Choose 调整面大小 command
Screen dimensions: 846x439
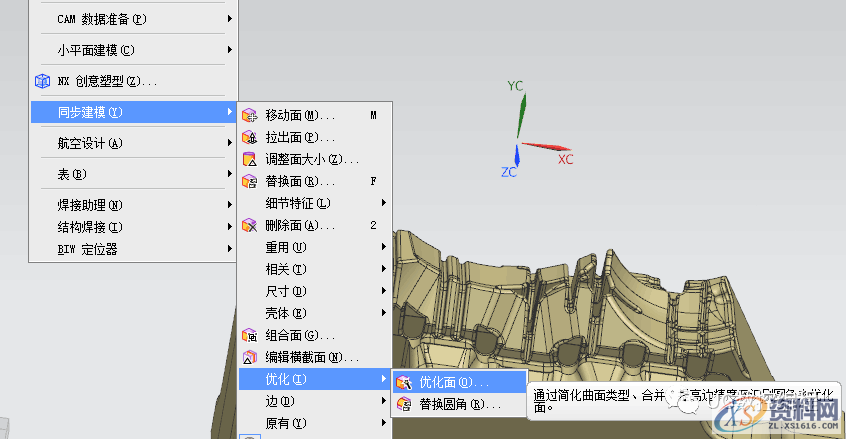(x=315, y=159)
